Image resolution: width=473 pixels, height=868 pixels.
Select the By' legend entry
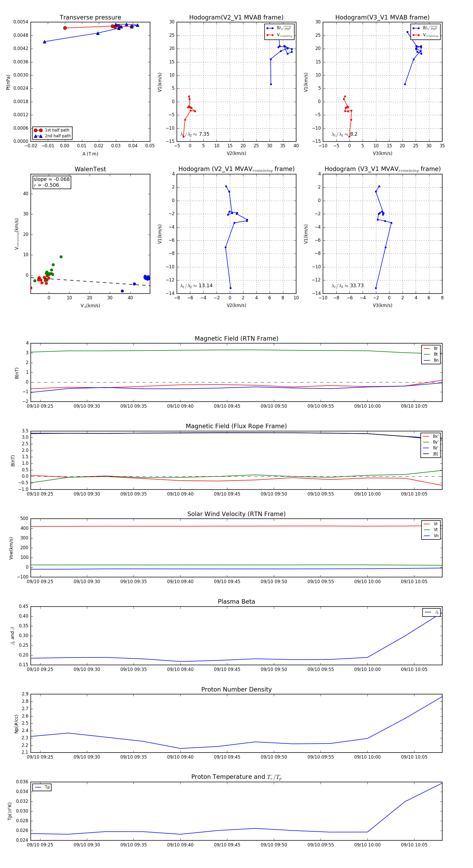coord(431,442)
